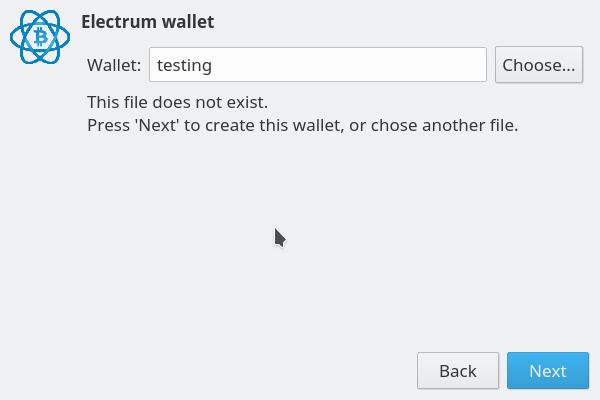Viewport: 600px width, 400px height.
Task: Click the Bitcoin symbol inside the logo
Action: [41, 37]
